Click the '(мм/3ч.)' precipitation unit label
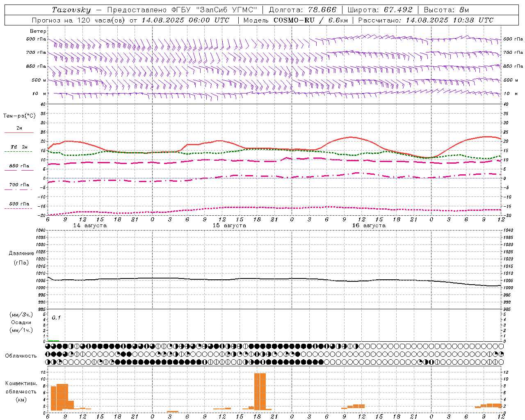This screenshot has height=420, width=525. (21, 315)
